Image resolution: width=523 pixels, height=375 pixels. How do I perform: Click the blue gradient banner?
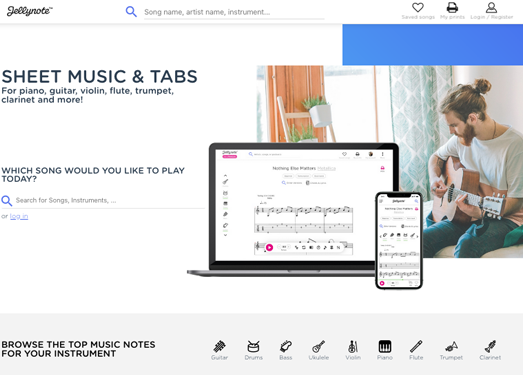433,45
